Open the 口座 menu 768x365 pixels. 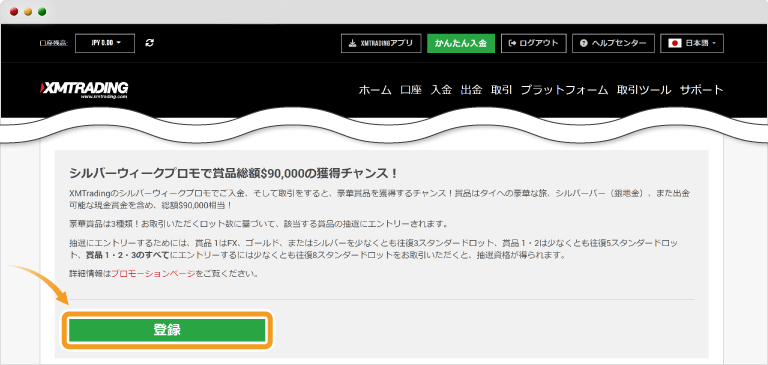click(x=410, y=90)
